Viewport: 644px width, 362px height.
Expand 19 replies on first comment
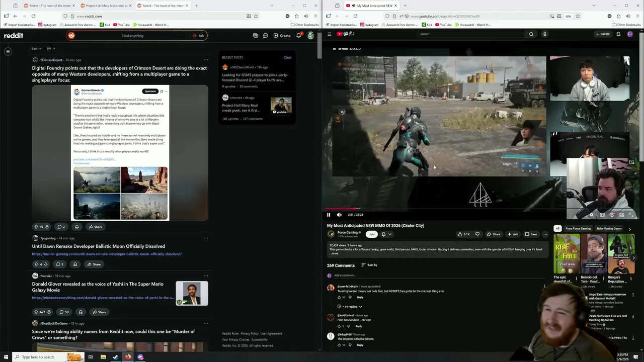pos(351,306)
